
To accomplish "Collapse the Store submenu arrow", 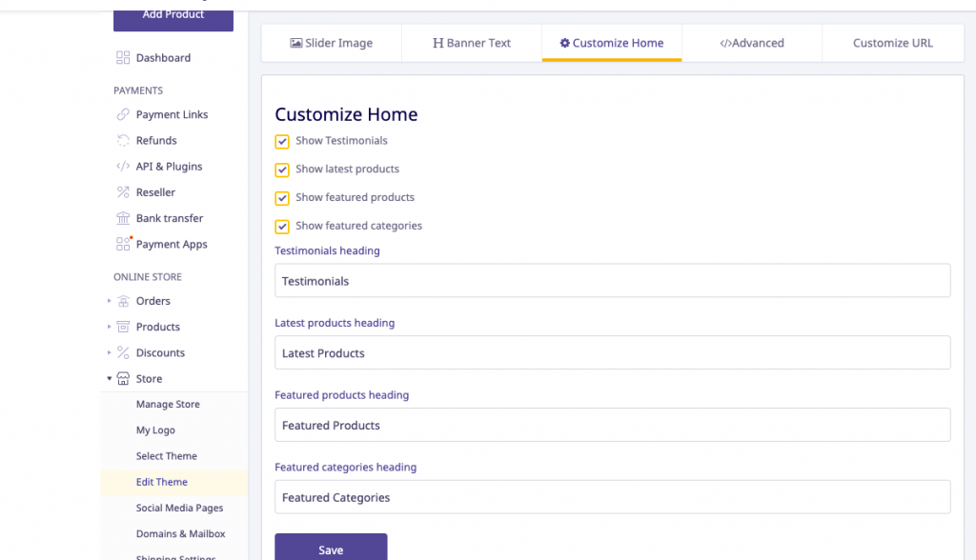I will (x=109, y=379).
